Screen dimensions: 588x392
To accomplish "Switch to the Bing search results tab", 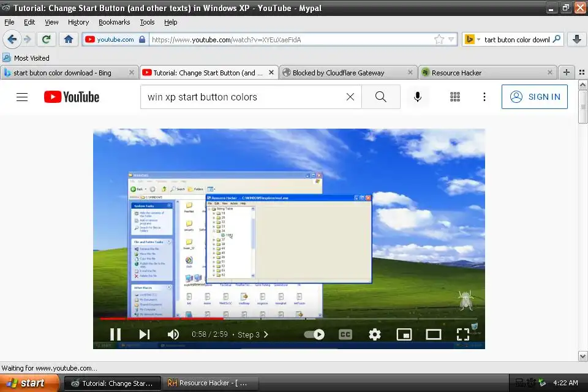I will point(69,72).
